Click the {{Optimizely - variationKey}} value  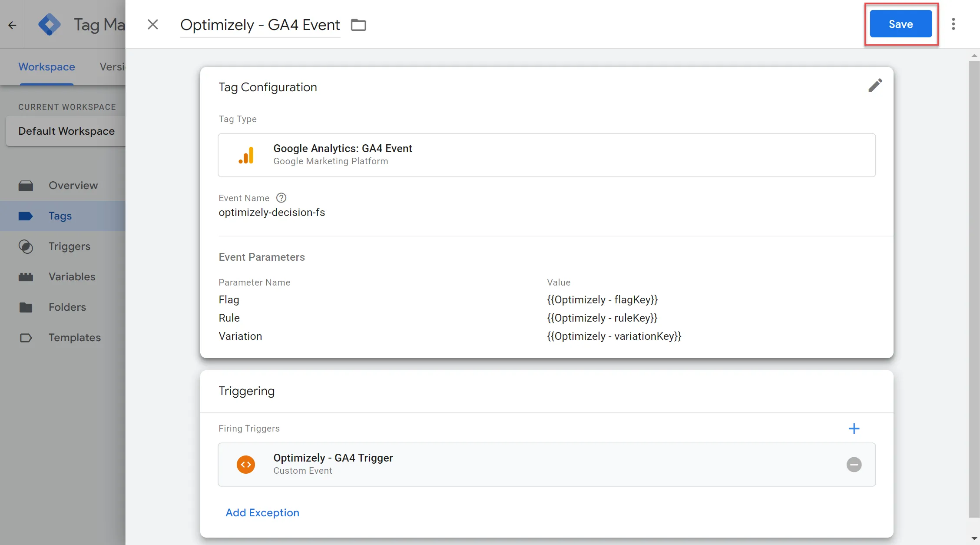pyautogui.click(x=614, y=336)
